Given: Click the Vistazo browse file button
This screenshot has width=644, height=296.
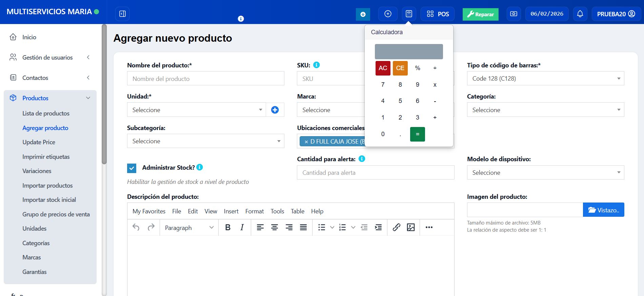Looking at the screenshot, I should click(603, 210).
